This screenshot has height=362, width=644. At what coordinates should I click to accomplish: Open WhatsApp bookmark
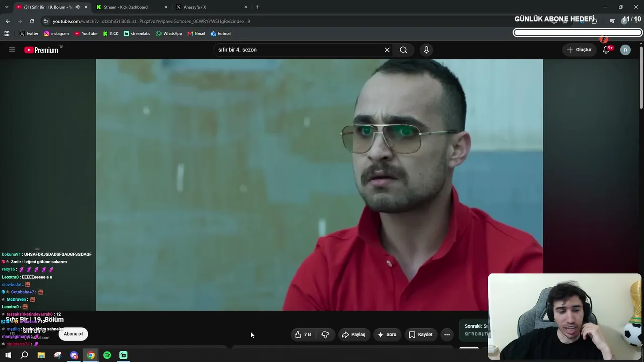coord(169,34)
